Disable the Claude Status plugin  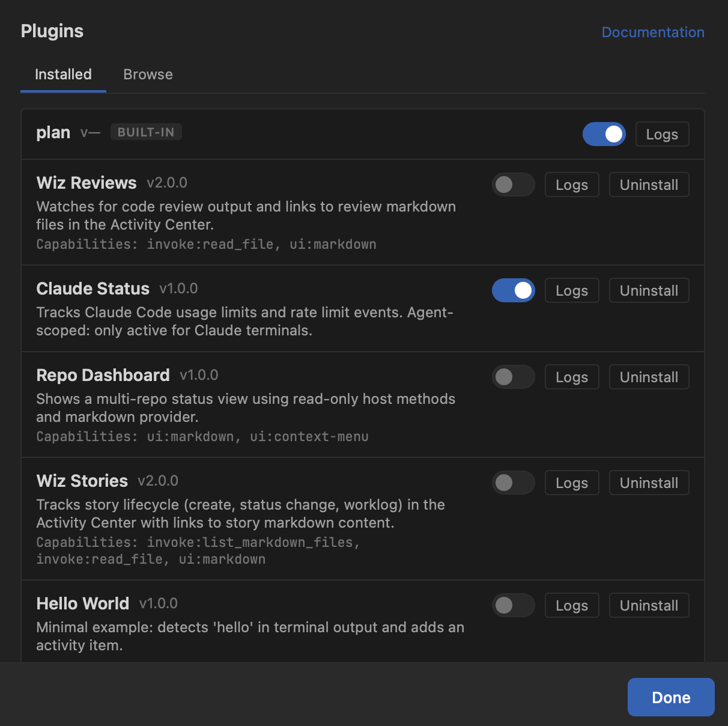(x=513, y=290)
